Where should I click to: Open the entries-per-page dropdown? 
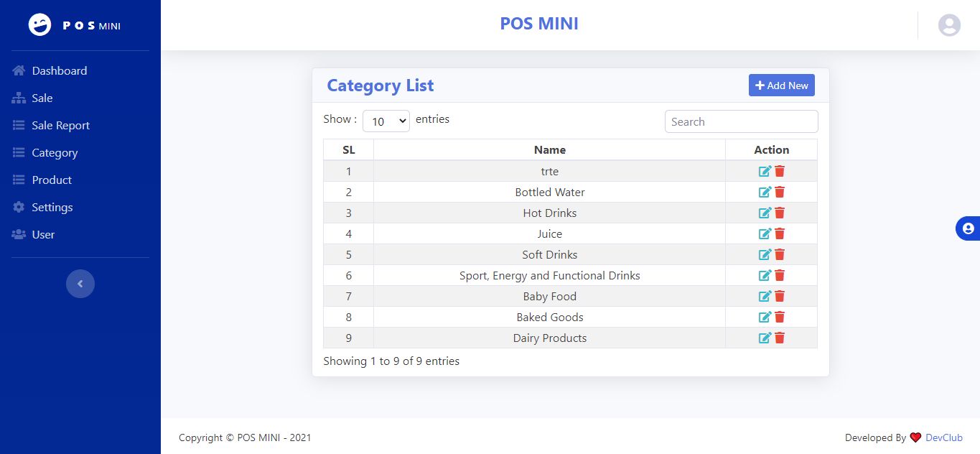click(x=386, y=121)
